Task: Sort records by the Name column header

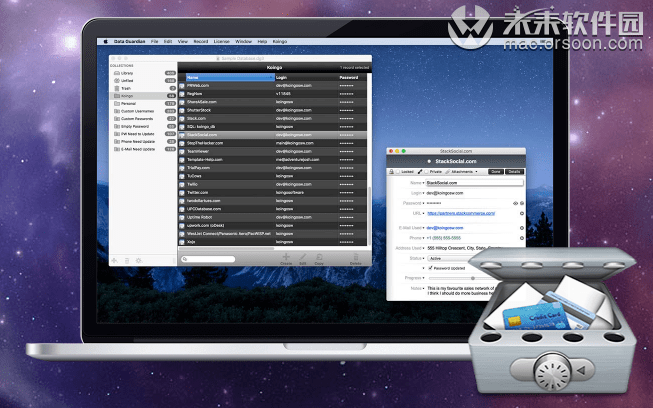Action: pyautogui.click(x=230, y=77)
